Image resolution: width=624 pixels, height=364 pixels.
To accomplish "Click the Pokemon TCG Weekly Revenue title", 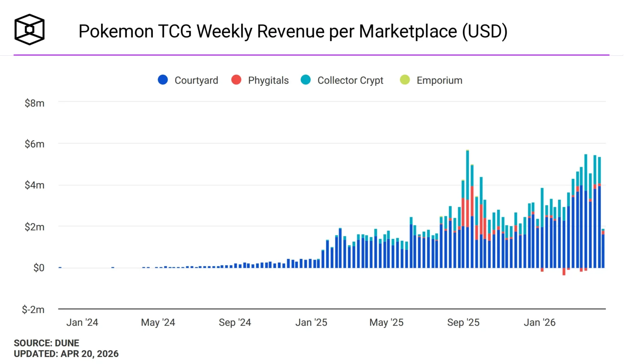I will [x=292, y=31].
